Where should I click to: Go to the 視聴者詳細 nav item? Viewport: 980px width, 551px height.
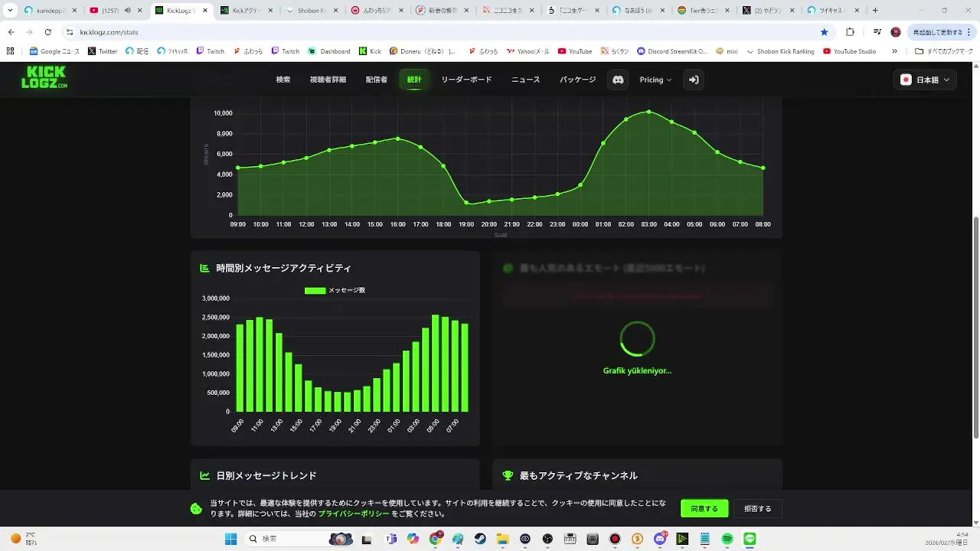point(328,80)
